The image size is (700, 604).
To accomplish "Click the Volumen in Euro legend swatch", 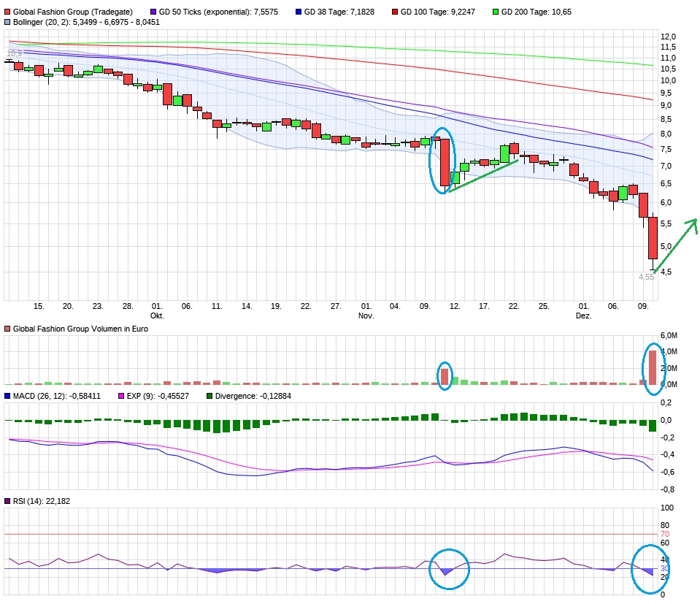I will 7,329.
